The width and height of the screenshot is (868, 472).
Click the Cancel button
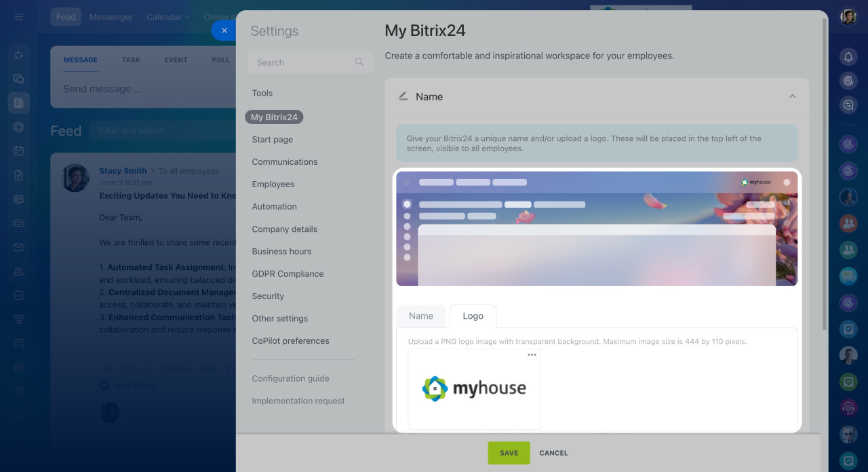(x=554, y=453)
